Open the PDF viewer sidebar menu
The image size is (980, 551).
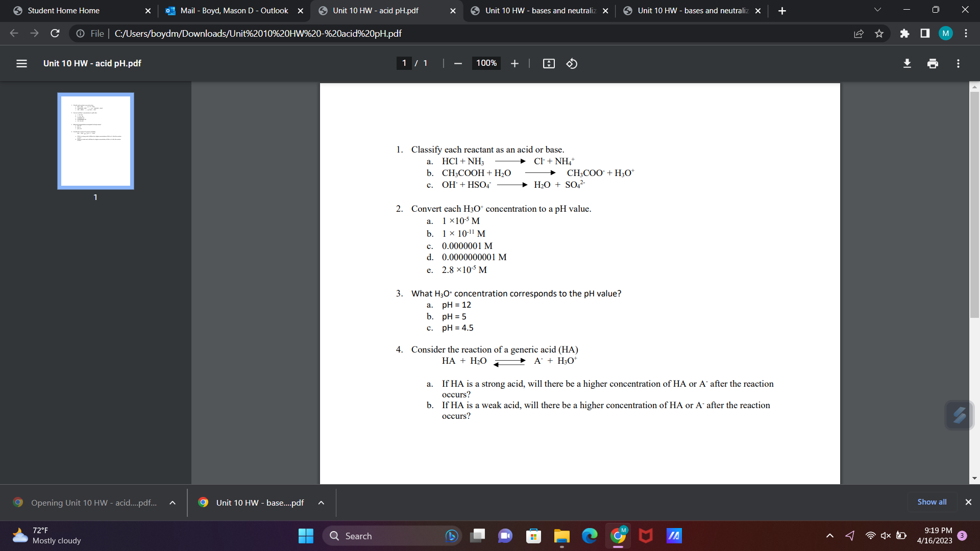pyautogui.click(x=21, y=63)
